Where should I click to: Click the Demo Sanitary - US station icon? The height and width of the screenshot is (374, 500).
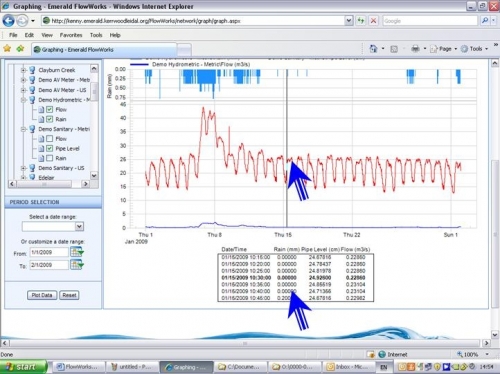tap(32, 168)
